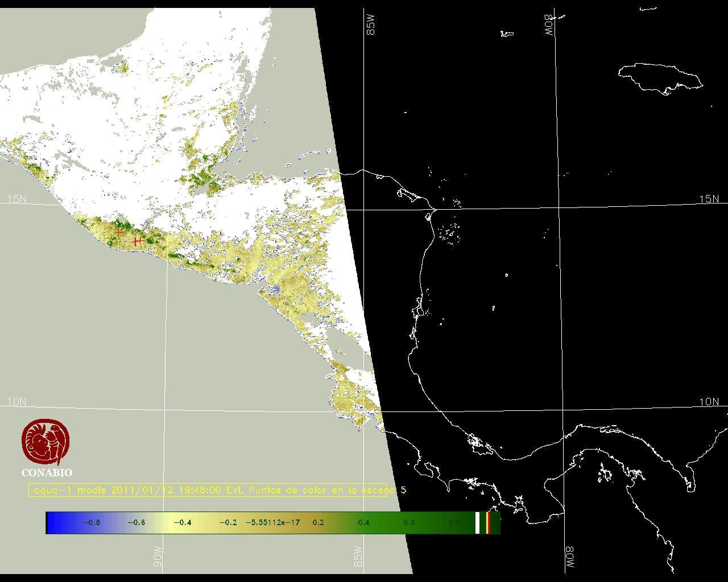This screenshot has width=728, height=582.
Task: Click the 15N label on the right edge
Action: (709, 199)
